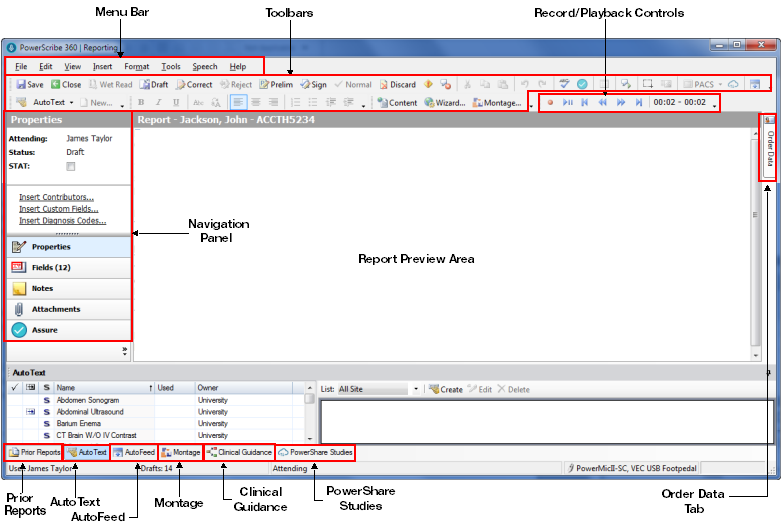Check the STAT checkbox

tap(71, 166)
